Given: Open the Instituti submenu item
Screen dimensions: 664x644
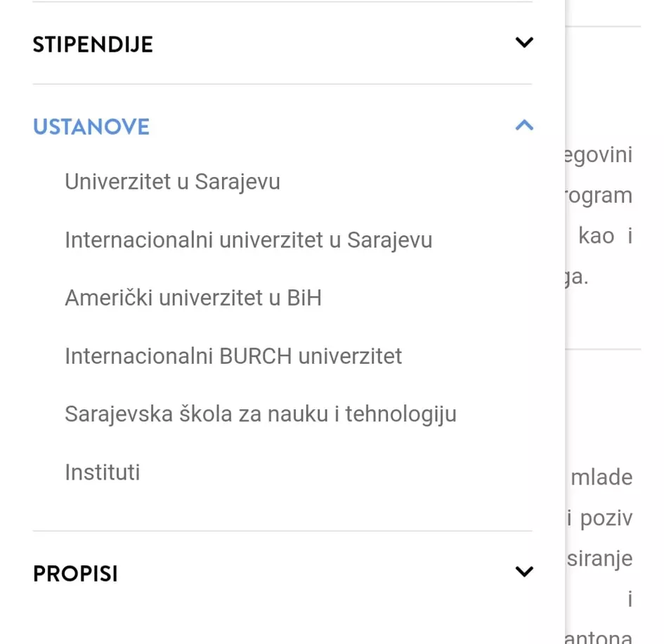Looking at the screenshot, I should tap(103, 472).
